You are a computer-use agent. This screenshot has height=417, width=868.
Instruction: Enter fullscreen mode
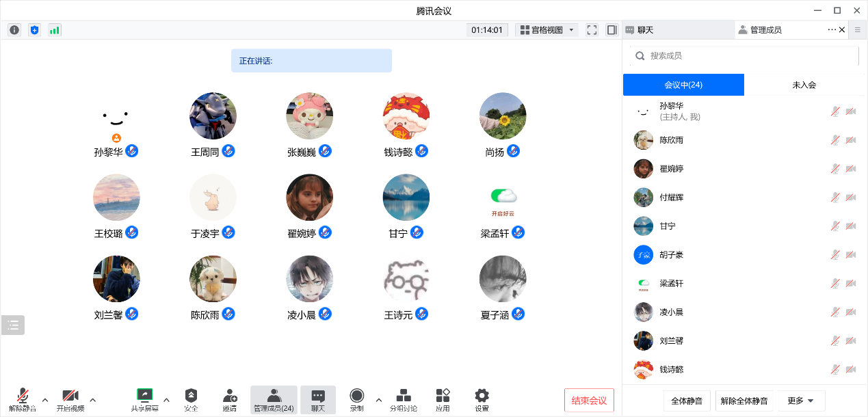point(592,30)
